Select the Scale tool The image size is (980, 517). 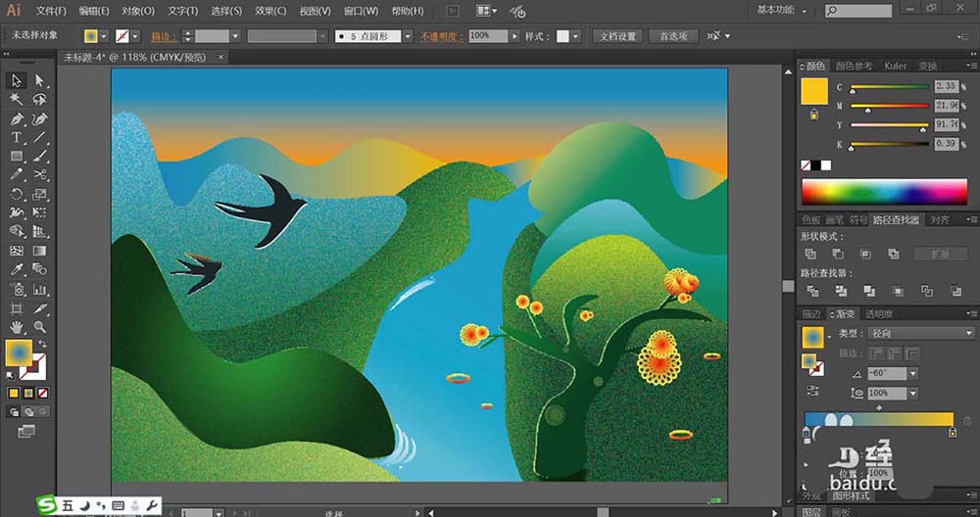[40, 194]
